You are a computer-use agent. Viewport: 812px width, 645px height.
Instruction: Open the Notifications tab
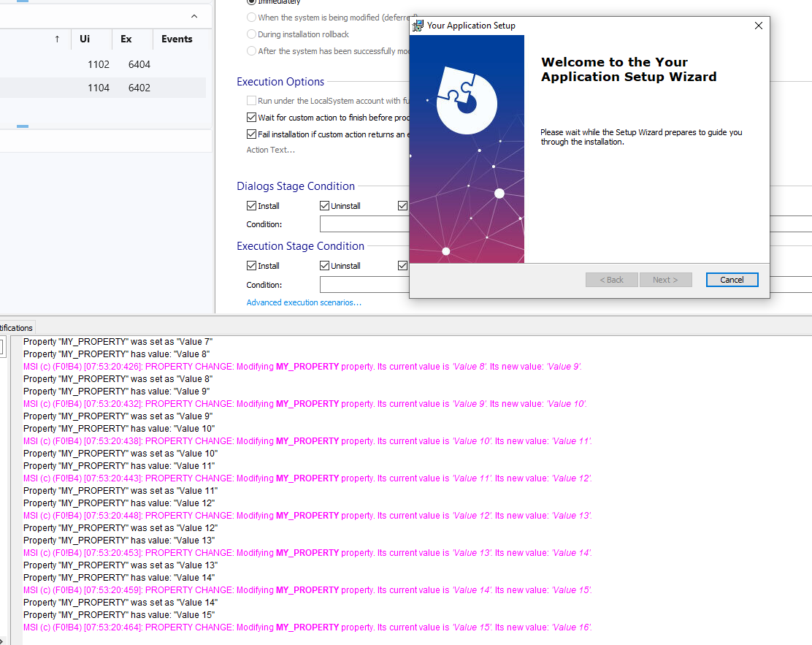click(x=16, y=328)
